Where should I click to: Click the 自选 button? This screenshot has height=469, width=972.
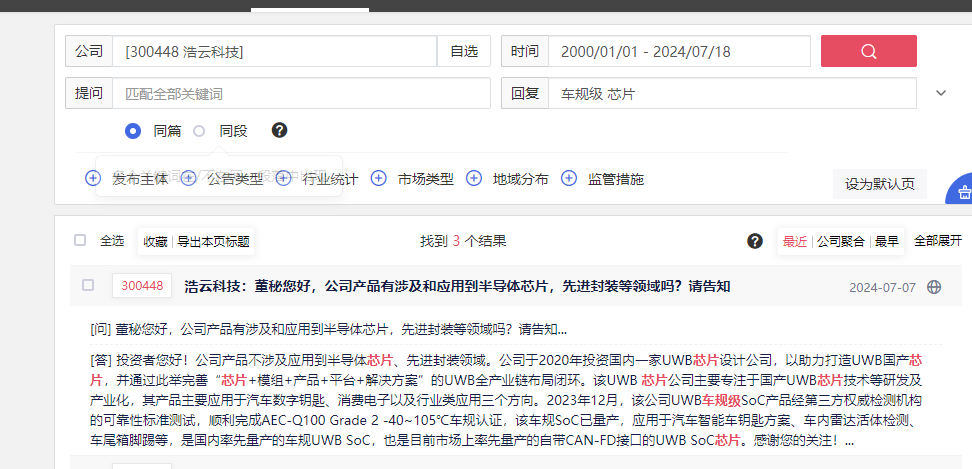(x=464, y=51)
